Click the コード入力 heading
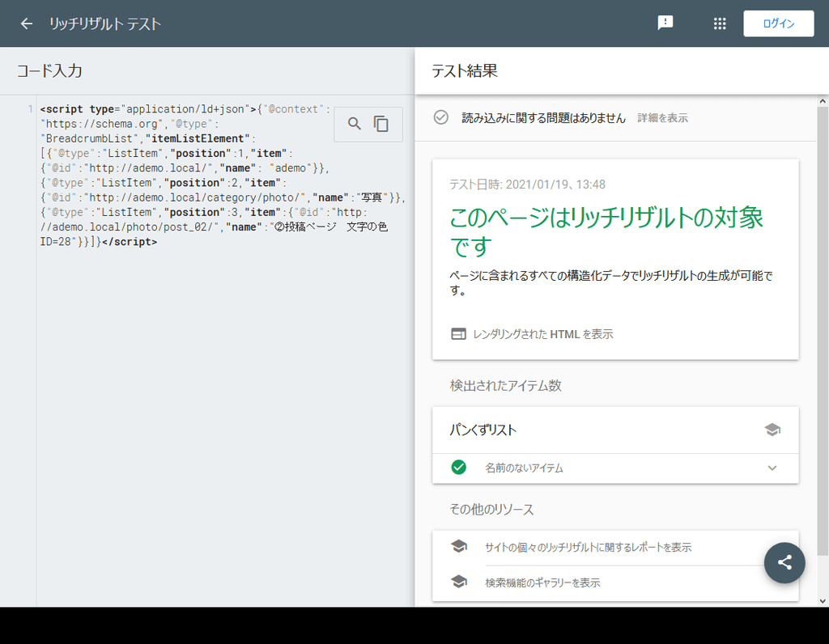This screenshot has width=829, height=644. [x=49, y=71]
